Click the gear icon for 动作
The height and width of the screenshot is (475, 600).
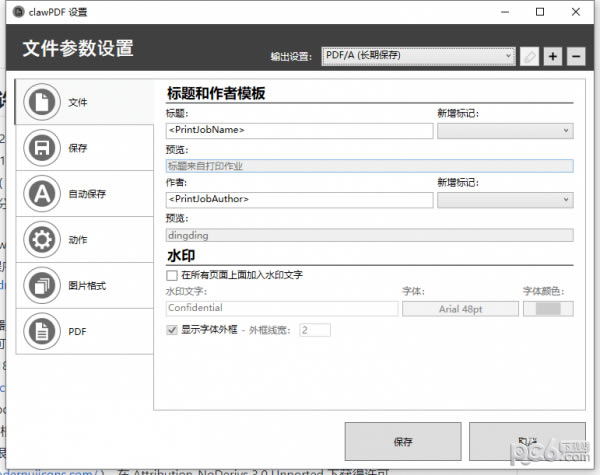point(42,240)
